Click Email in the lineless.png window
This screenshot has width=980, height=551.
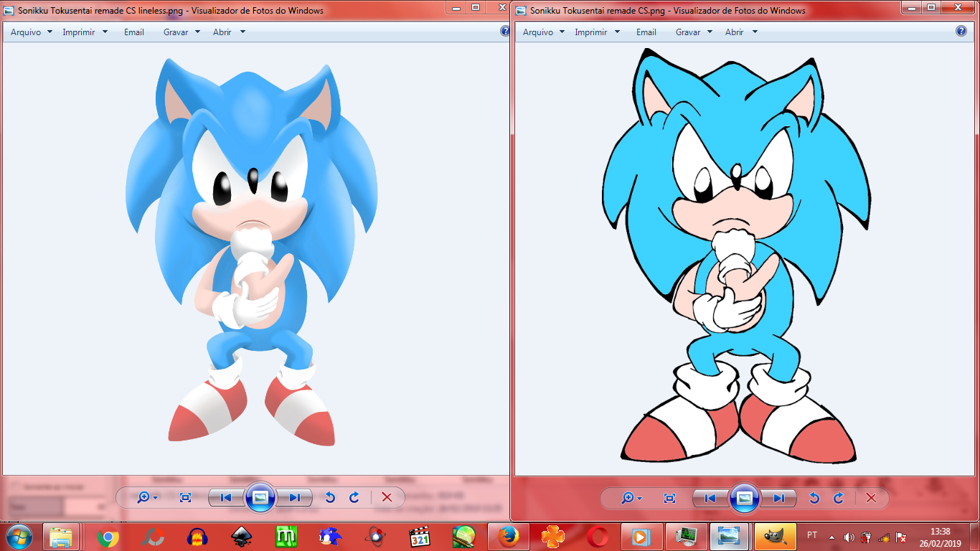point(134,32)
